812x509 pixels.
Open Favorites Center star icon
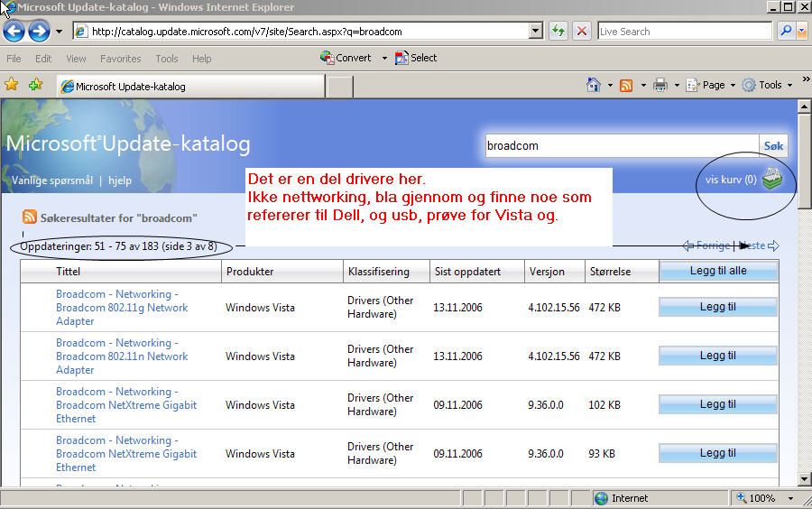(12, 85)
